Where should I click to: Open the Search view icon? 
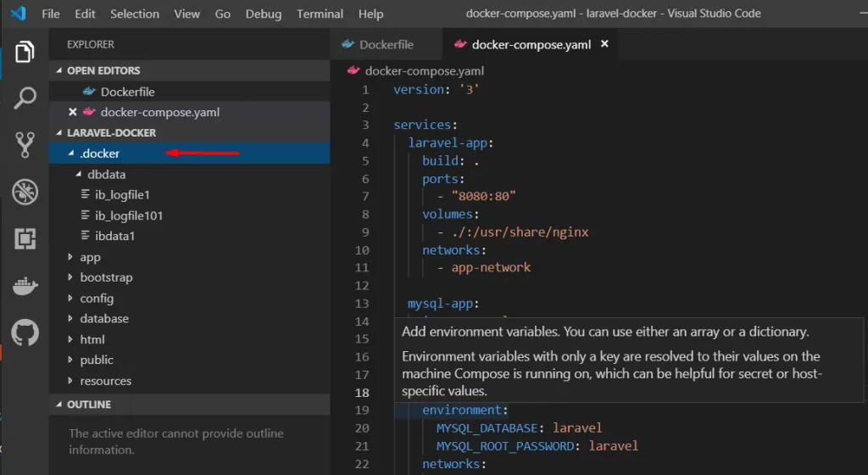pyautogui.click(x=25, y=98)
